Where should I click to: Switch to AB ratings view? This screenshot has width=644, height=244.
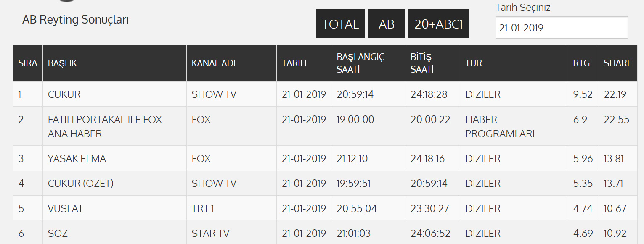pyautogui.click(x=386, y=24)
